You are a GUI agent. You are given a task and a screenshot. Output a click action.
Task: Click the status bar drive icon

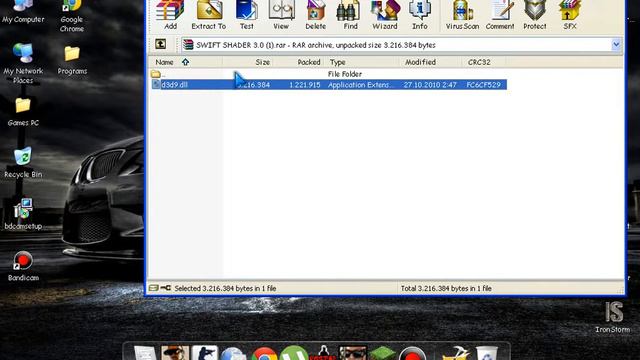point(153,288)
